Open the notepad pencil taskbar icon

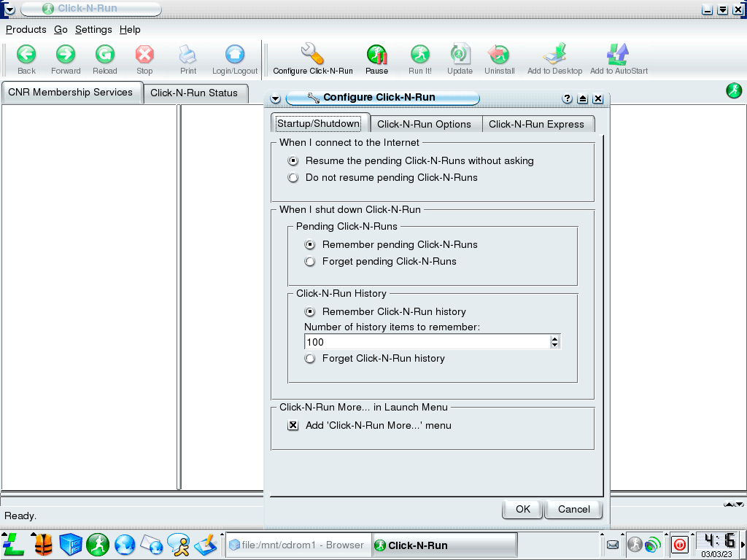click(206, 545)
